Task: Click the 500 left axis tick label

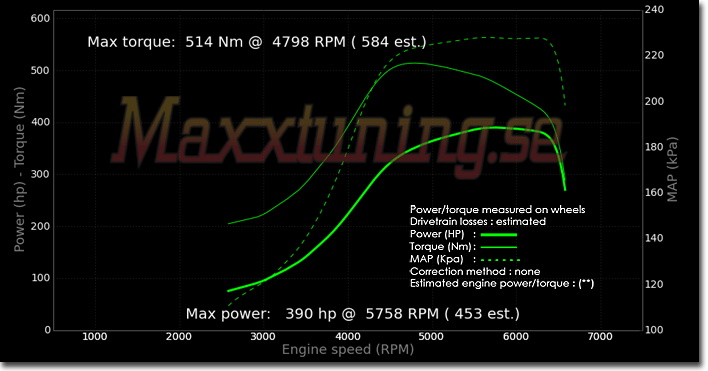Action: coord(40,70)
